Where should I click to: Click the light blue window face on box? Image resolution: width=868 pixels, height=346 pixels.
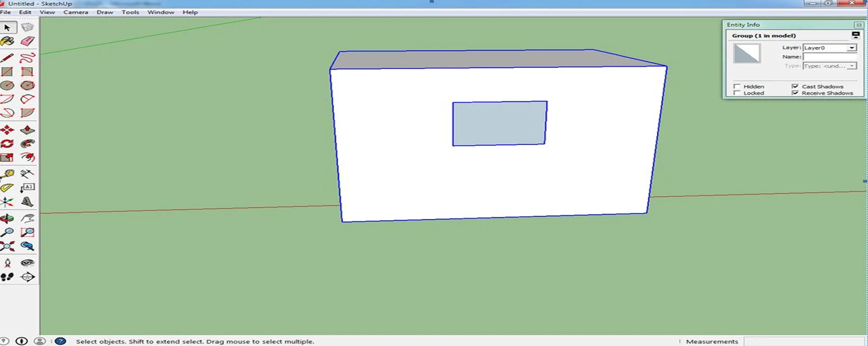tap(500, 123)
